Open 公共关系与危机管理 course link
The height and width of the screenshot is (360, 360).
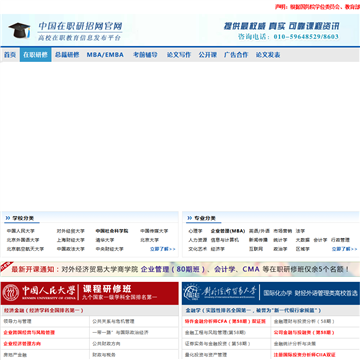pos(113,321)
